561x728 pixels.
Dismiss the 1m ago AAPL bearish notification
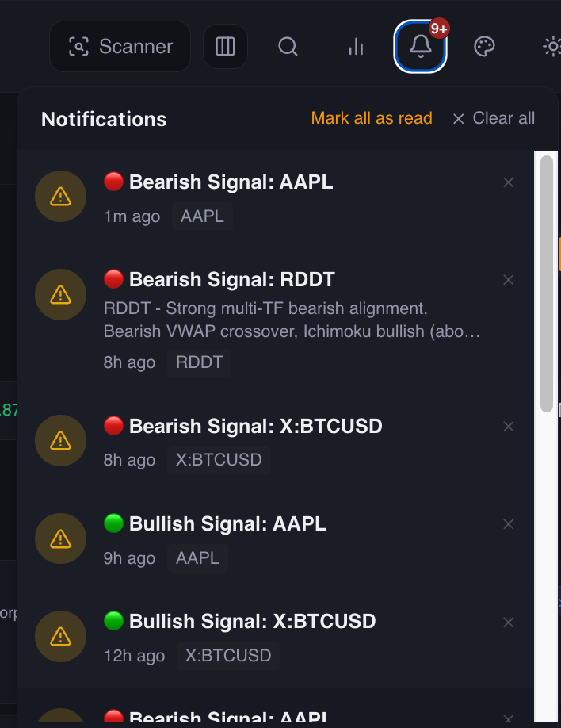tap(509, 182)
